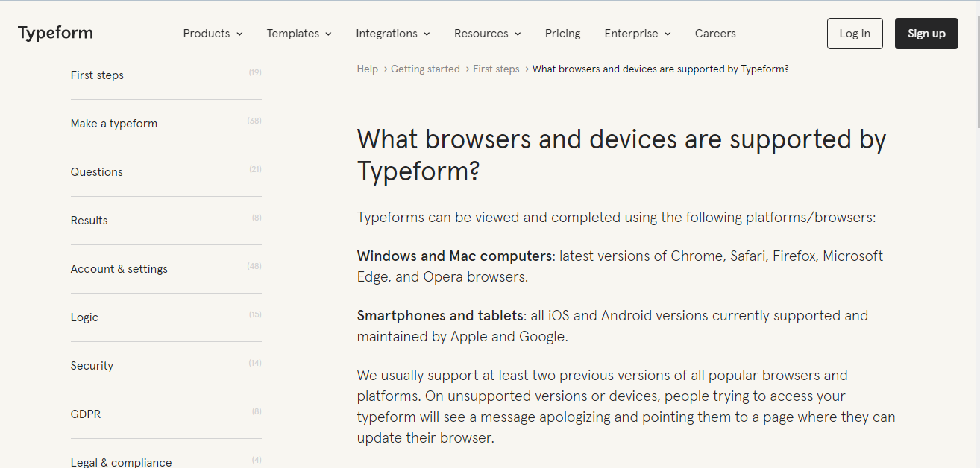The height and width of the screenshot is (468, 980).
Task: Expand the Integrations navigation menu
Action: pos(392,34)
